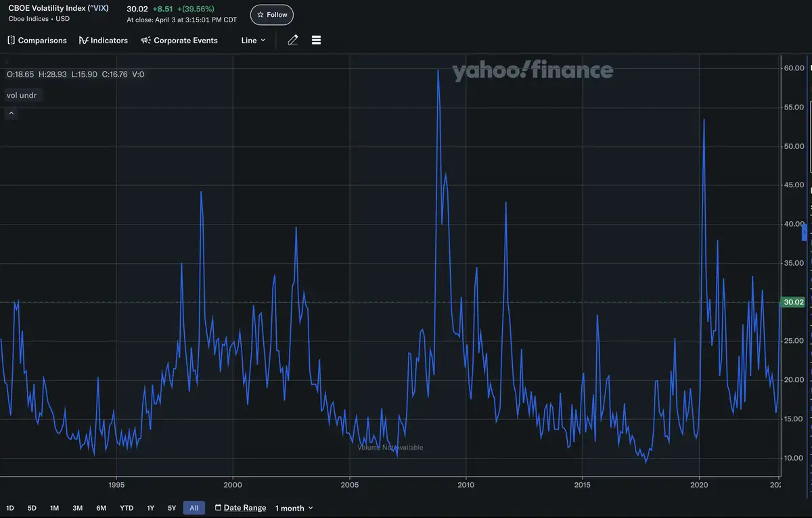The width and height of the screenshot is (812, 518).
Task: Expand the Line chart type dropdown
Action: (253, 41)
